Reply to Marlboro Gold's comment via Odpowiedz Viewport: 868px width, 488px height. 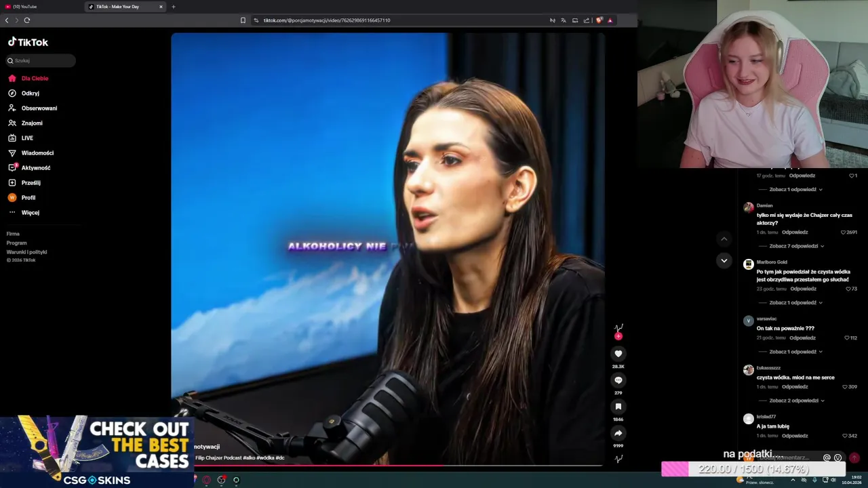click(x=803, y=289)
